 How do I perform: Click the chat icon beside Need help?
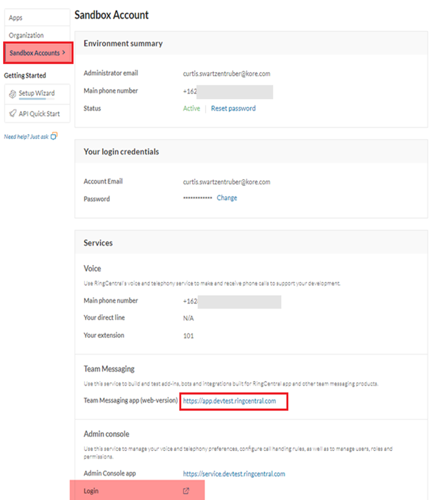coord(54,136)
